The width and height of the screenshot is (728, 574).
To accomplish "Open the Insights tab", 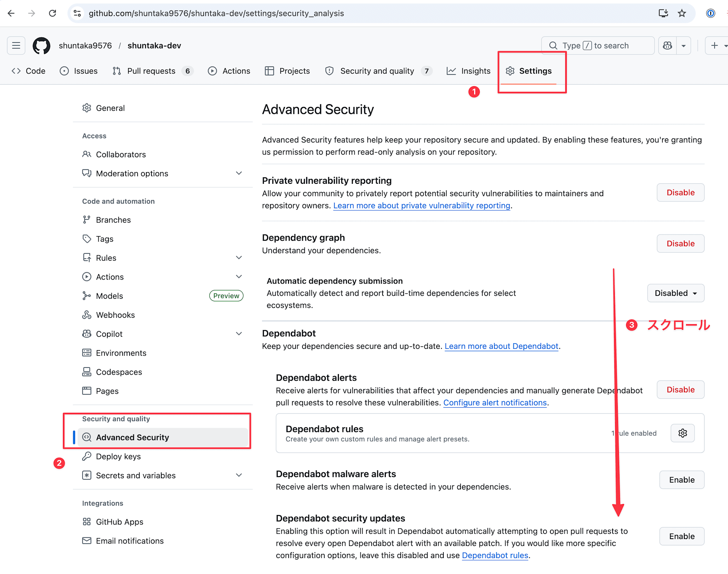I will pos(469,71).
